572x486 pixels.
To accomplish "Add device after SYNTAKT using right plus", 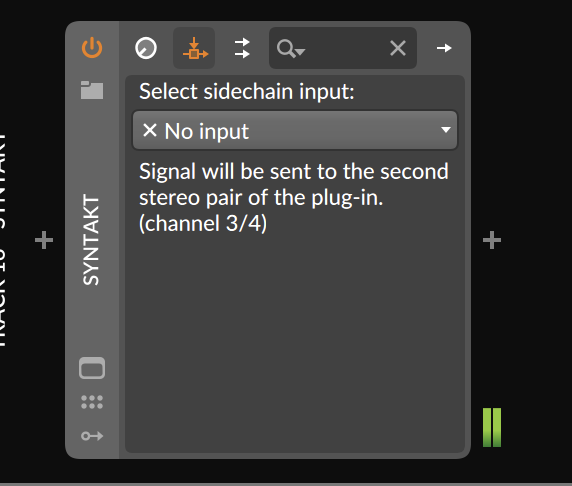I will [492, 240].
